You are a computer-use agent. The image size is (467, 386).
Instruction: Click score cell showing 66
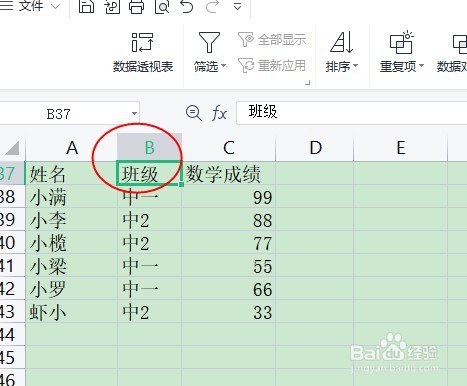[x=229, y=289]
